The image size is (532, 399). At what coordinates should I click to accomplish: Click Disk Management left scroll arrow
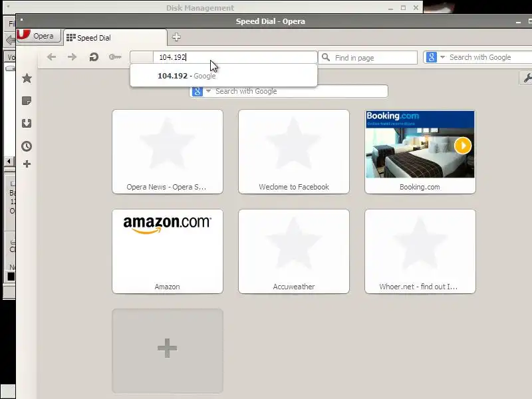pos(9,161)
